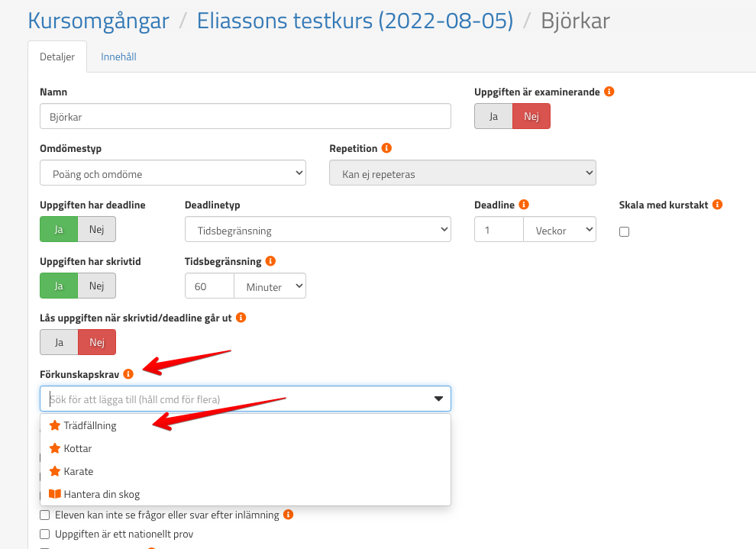
Task: Click the Förkunskapskrav info icon
Action: [x=128, y=374]
